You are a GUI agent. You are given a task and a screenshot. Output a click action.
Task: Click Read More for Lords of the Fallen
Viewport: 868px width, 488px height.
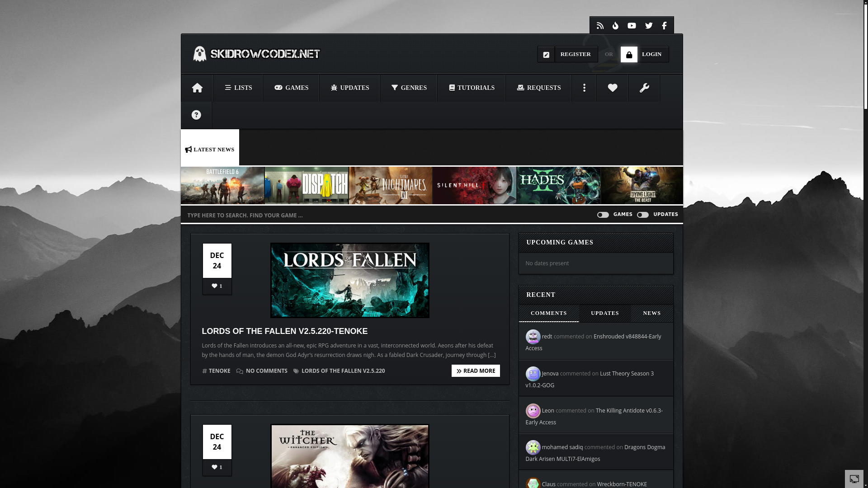[476, 371]
